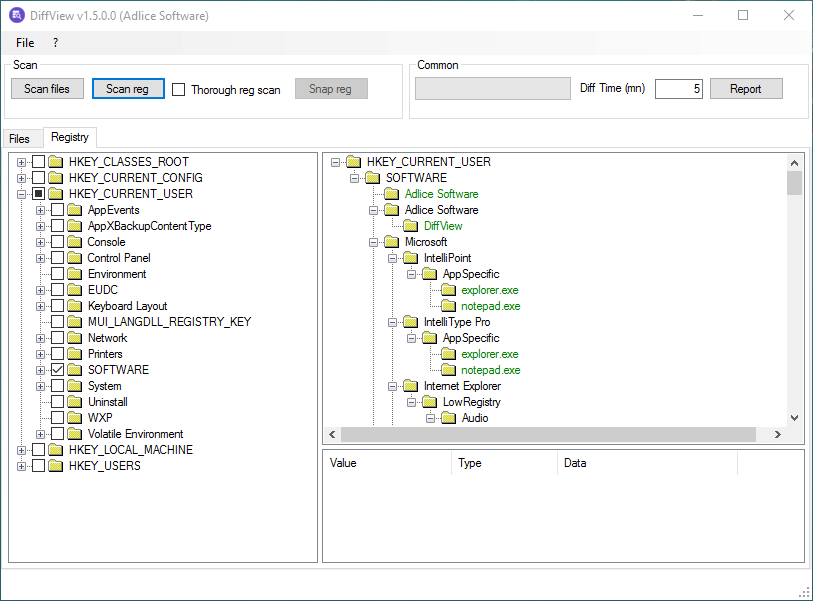Click the DiffView app icon in title bar
The height and width of the screenshot is (601, 813).
(x=17, y=15)
